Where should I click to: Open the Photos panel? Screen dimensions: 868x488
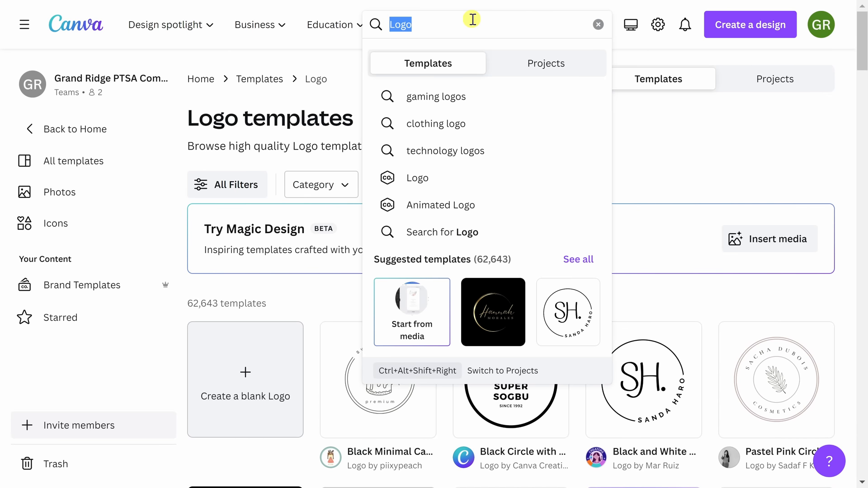[x=59, y=192]
